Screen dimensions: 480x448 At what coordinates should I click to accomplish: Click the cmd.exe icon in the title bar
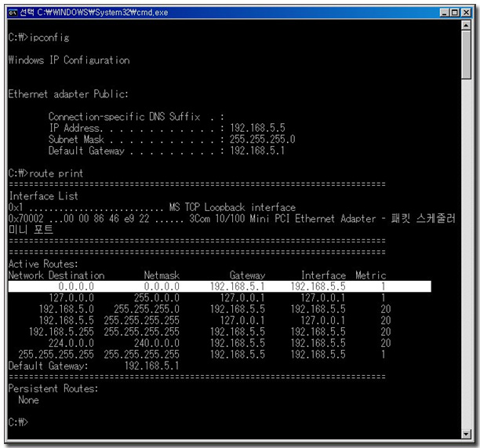[x=13, y=13]
